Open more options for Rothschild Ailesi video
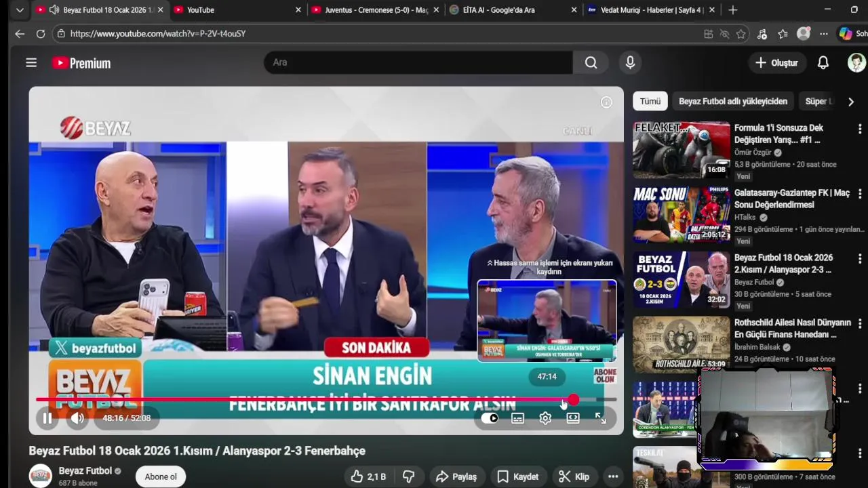Image resolution: width=868 pixels, height=488 pixels. [x=860, y=324]
